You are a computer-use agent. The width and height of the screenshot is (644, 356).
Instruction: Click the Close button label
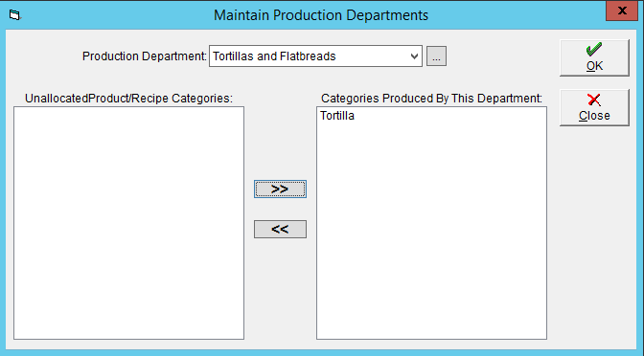594,116
